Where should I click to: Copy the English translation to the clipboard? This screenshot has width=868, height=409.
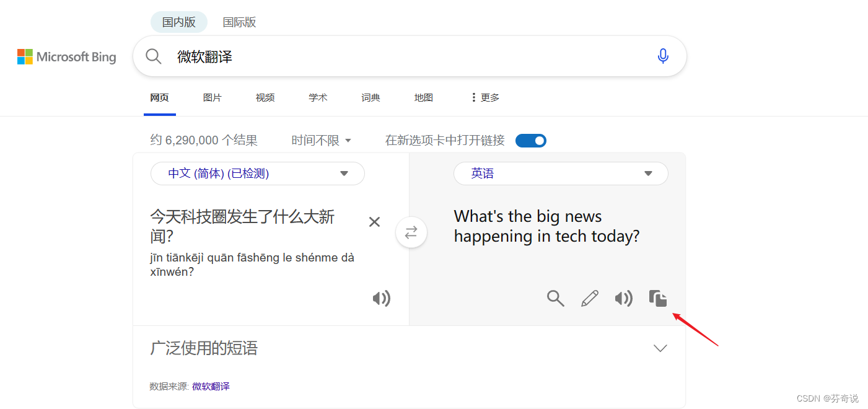tap(658, 298)
